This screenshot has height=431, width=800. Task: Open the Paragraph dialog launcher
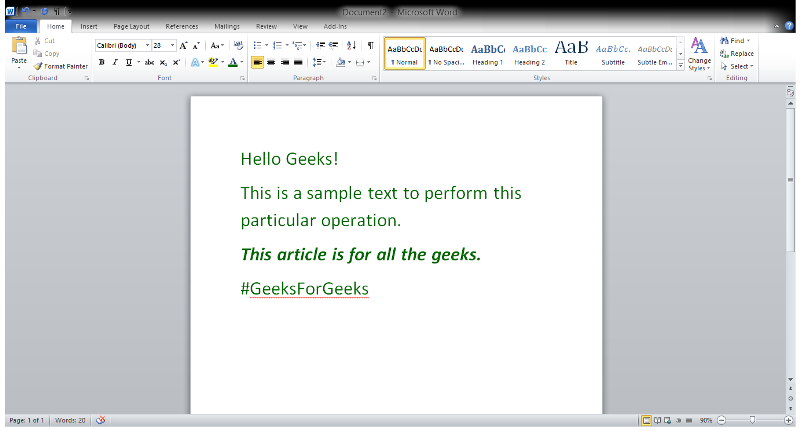click(x=374, y=78)
